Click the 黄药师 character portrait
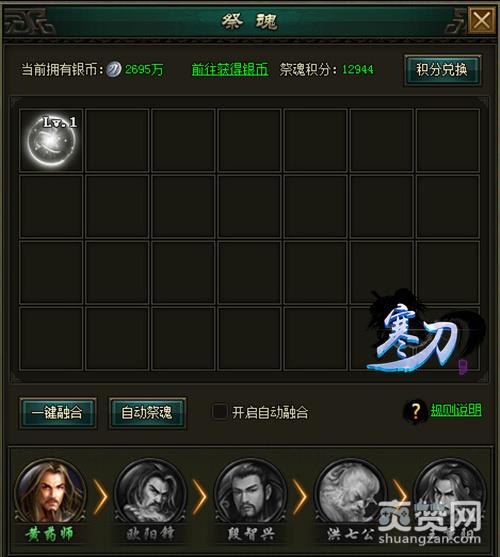This screenshot has width=500, height=557. (50, 492)
